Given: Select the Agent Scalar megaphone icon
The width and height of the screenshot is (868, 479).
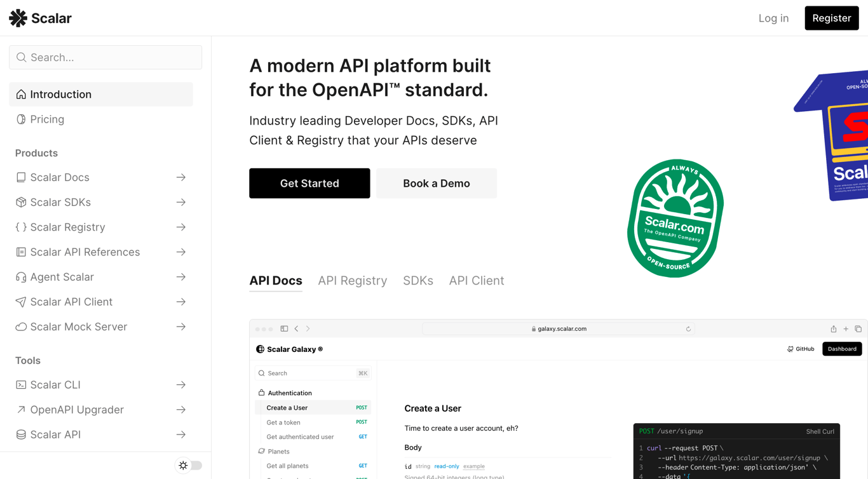Looking at the screenshot, I should (x=21, y=276).
